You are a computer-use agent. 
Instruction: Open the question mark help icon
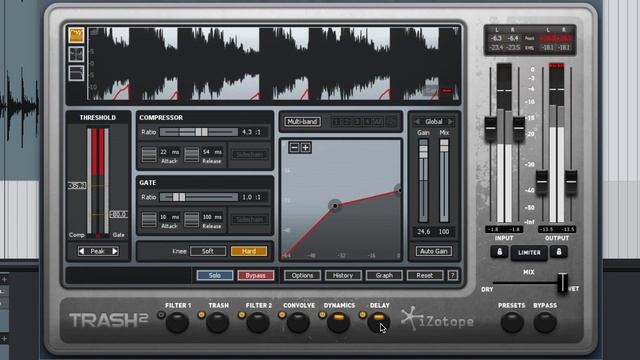[452, 276]
